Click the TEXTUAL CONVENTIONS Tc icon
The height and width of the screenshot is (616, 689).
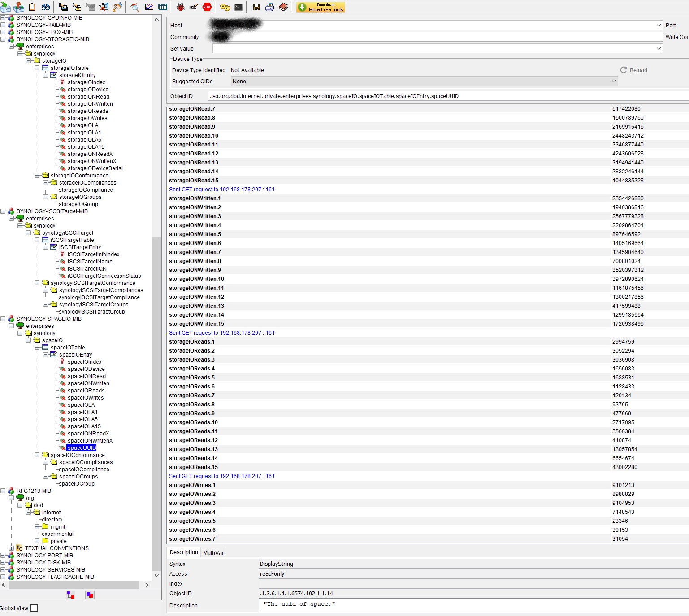[19, 548]
